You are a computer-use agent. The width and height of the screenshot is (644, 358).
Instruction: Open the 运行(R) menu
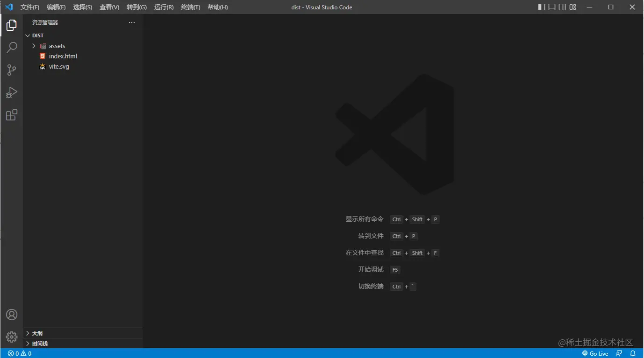(x=164, y=7)
